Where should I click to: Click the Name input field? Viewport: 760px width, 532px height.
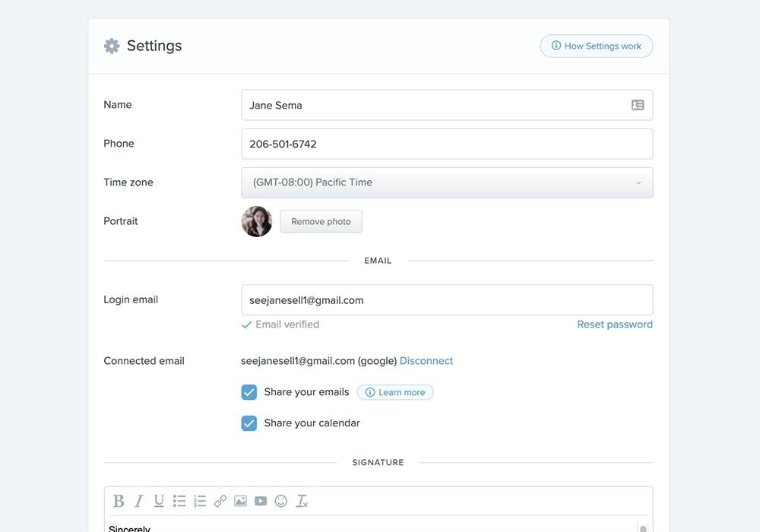pos(447,105)
